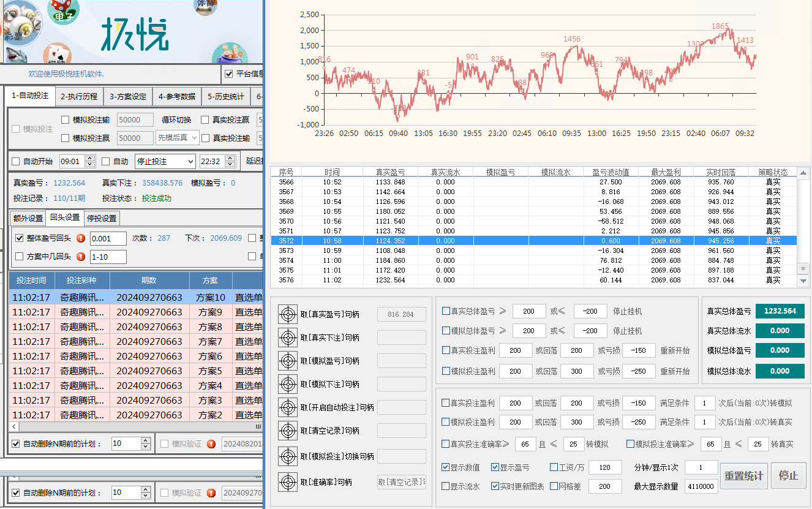
Task: Decrease lower 自动删除N期前的计划 value
Action: click(146, 496)
